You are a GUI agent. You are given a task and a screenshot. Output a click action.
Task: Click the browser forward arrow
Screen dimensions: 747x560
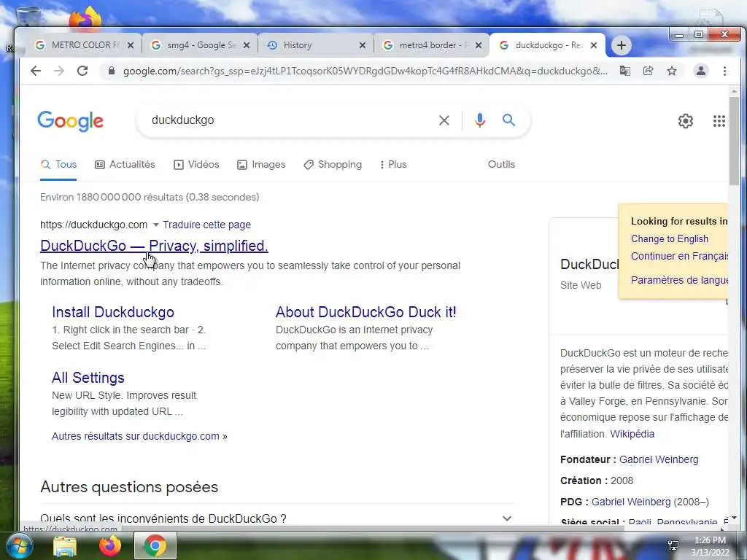[59, 71]
